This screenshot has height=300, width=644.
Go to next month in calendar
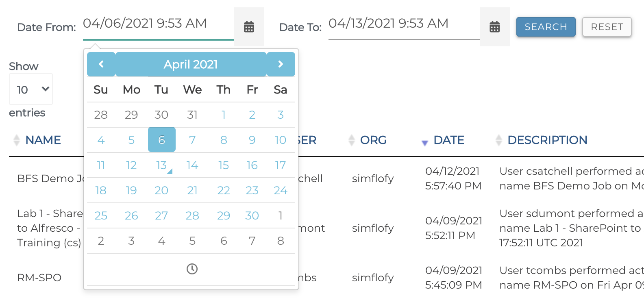(x=281, y=64)
